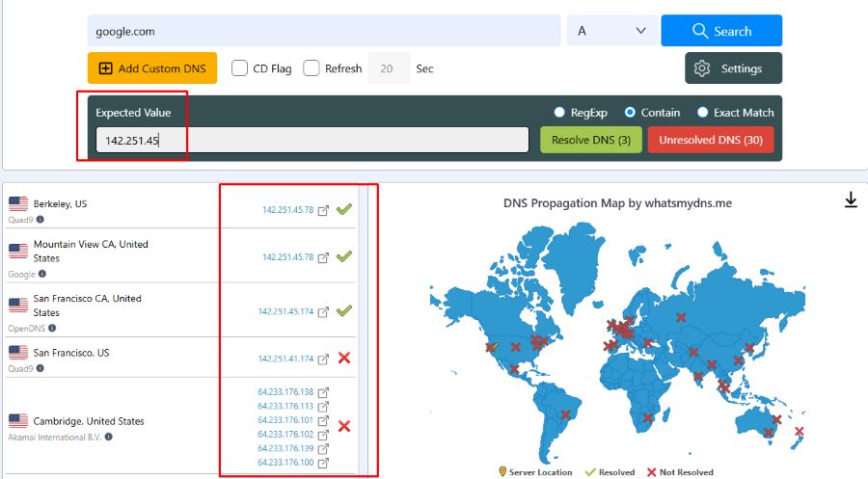Click green check mark for Berkeley row

tap(344, 209)
